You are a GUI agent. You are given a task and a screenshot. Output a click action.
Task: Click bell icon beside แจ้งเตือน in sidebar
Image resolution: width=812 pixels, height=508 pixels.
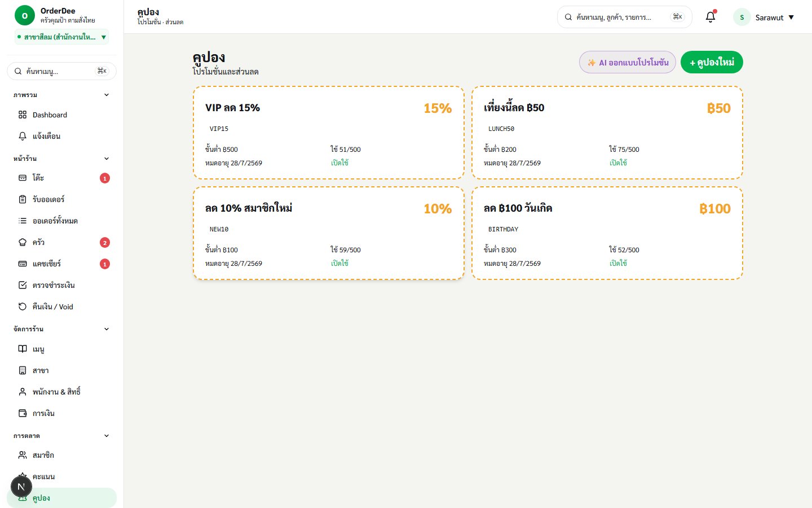tap(23, 136)
